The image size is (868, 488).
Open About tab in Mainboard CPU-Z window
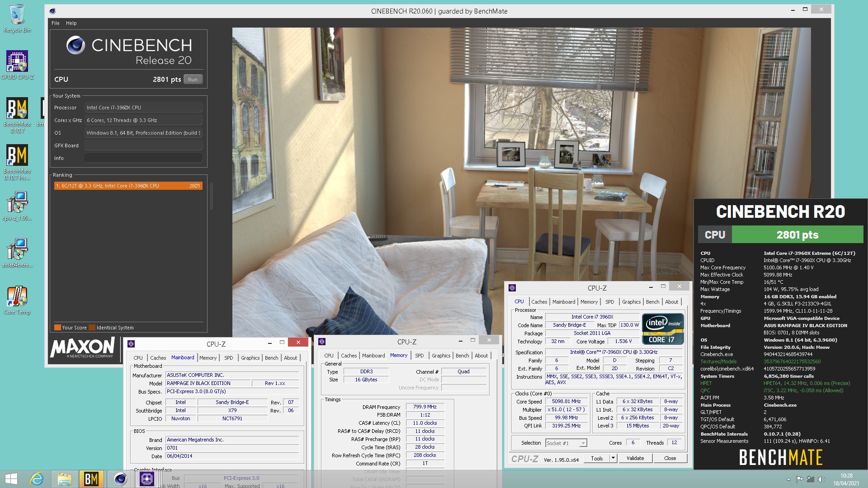[290, 358]
